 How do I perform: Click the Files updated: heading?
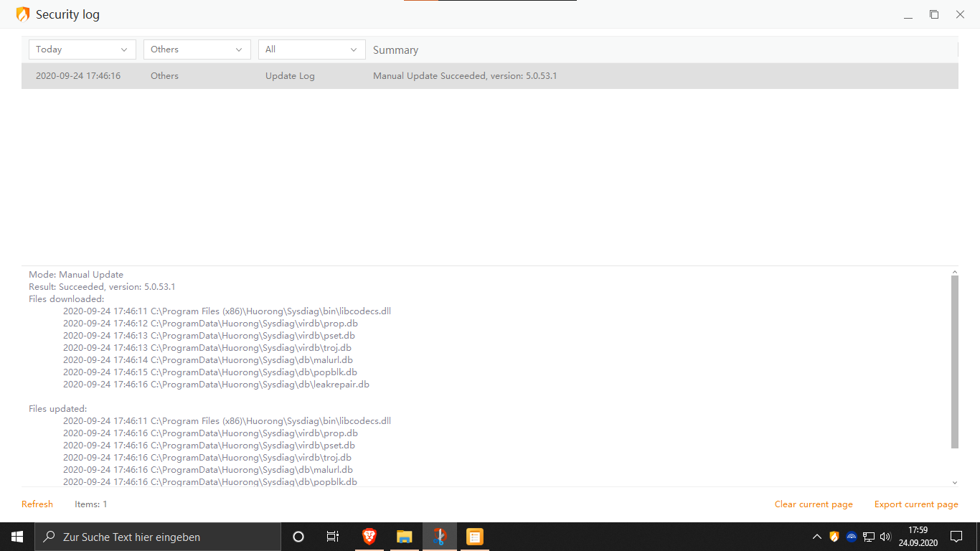click(x=57, y=409)
